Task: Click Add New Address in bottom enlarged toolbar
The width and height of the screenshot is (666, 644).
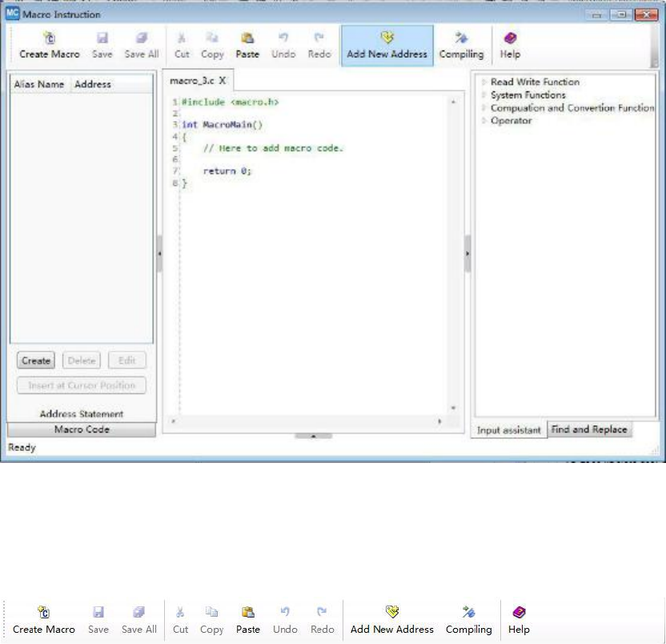Action: point(392,620)
